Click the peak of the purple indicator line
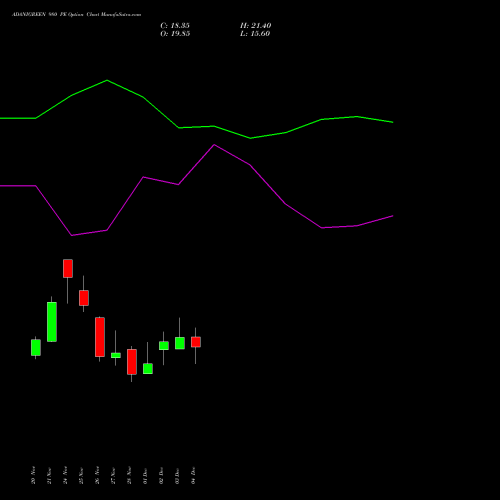This screenshot has width=500, height=500. coord(214,145)
